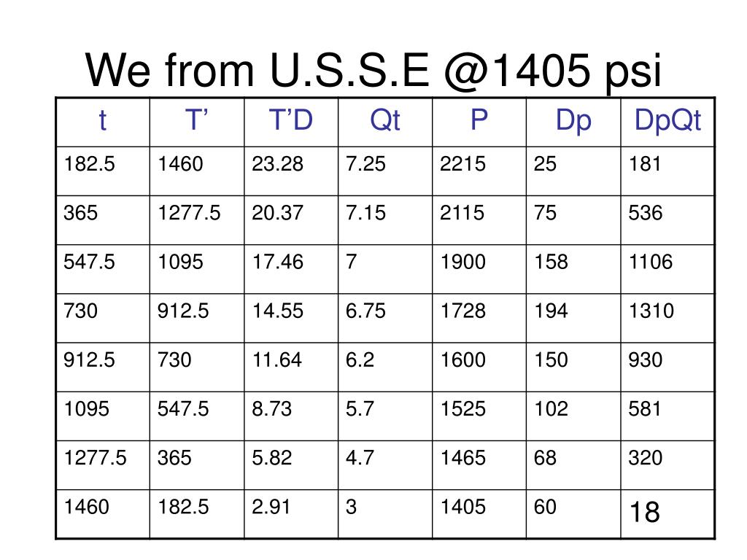Click the cell showing 536

point(667,220)
